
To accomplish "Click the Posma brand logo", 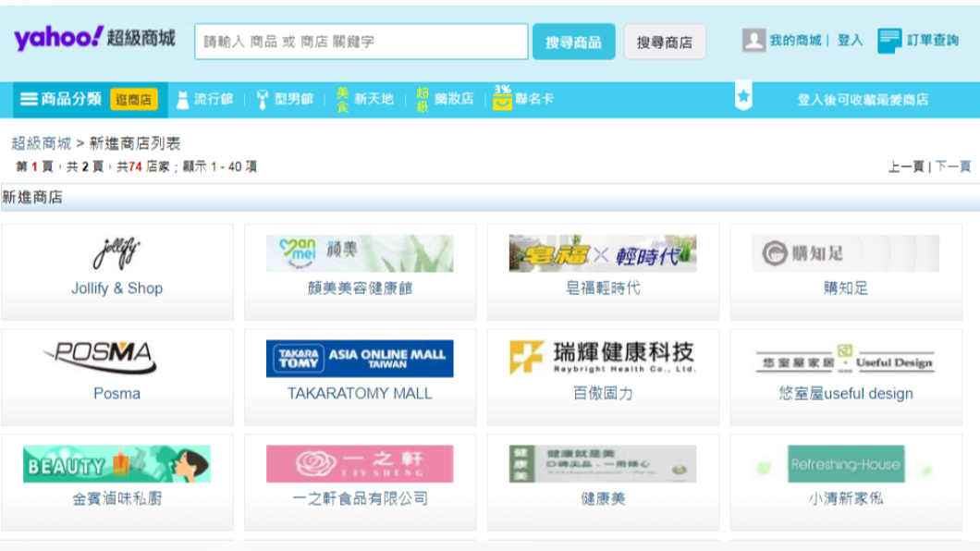I will tap(100, 358).
